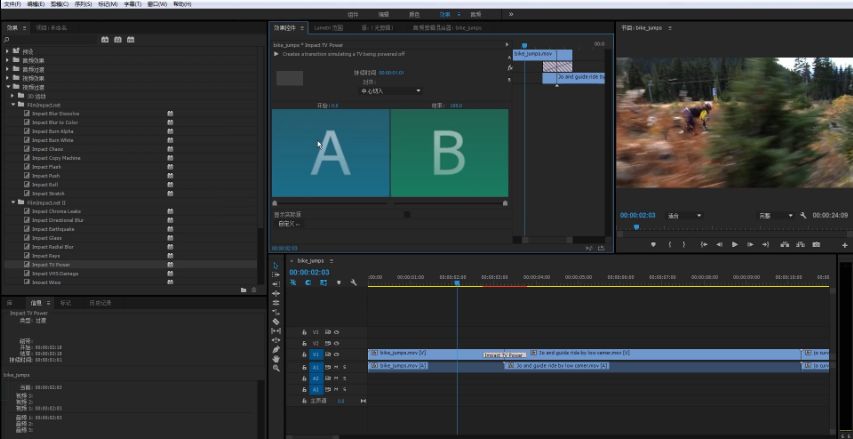The height and width of the screenshot is (439, 853).
Task: Go to In point
Action: (703, 245)
